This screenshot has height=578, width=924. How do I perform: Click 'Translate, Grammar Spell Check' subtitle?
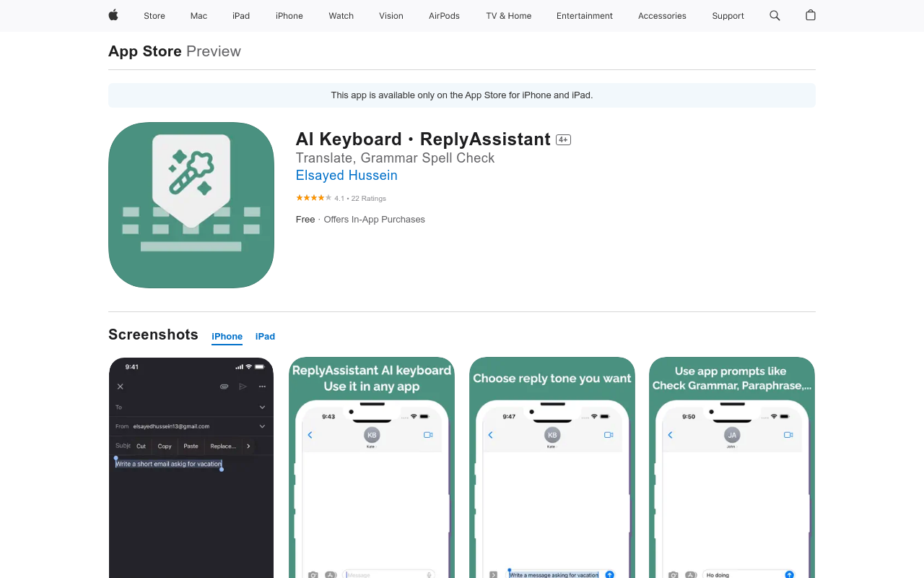[395, 158]
